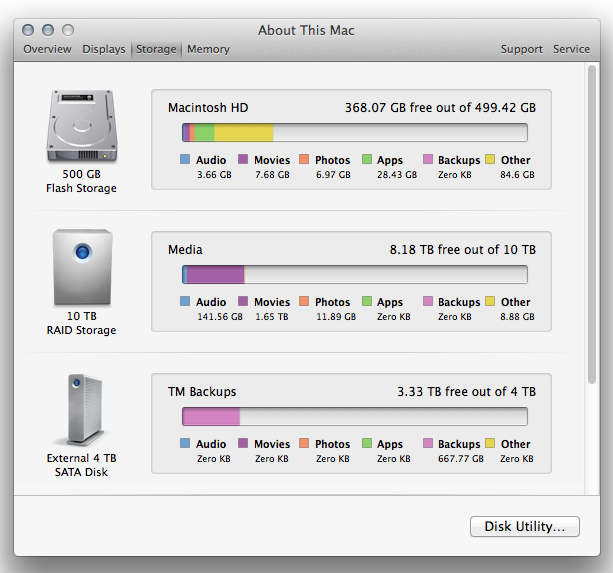This screenshot has width=613, height=573.
Task: Click the vertical scrollbar thumb
Action: (592, 224)
